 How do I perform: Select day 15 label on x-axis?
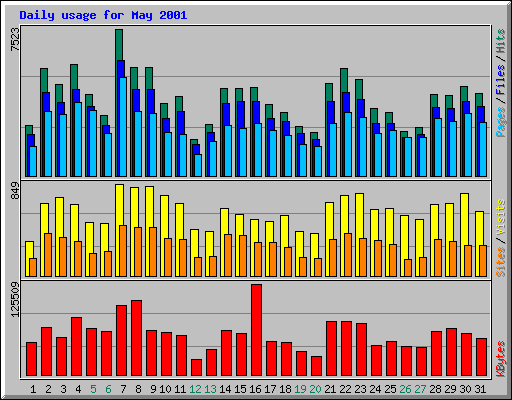(x=240, y=389)
